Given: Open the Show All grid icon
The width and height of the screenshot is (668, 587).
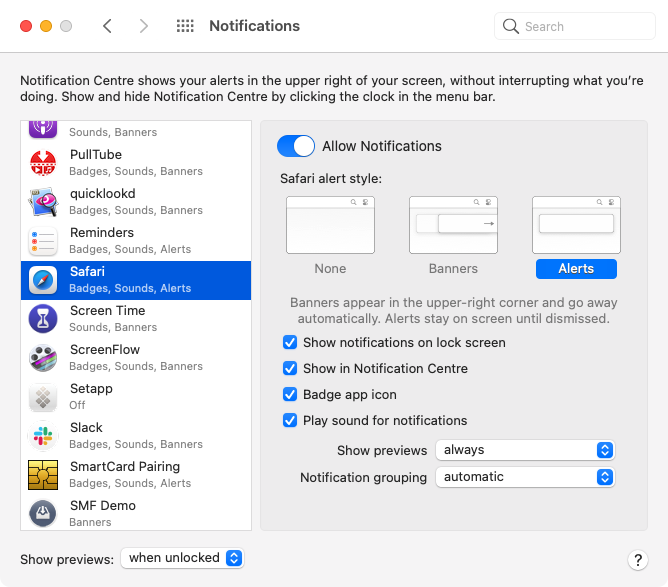Looking at the screenshot, I should tap(185, 26).
